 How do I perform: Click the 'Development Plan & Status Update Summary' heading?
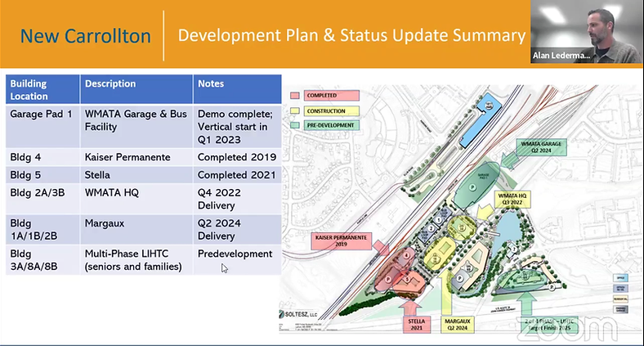(x=351, y=35)
